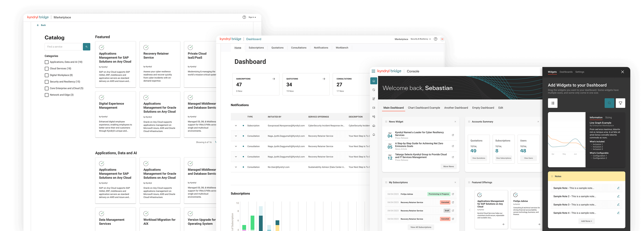Click the View Users button
The image size is (644, 231).
[x=529, y=158]
